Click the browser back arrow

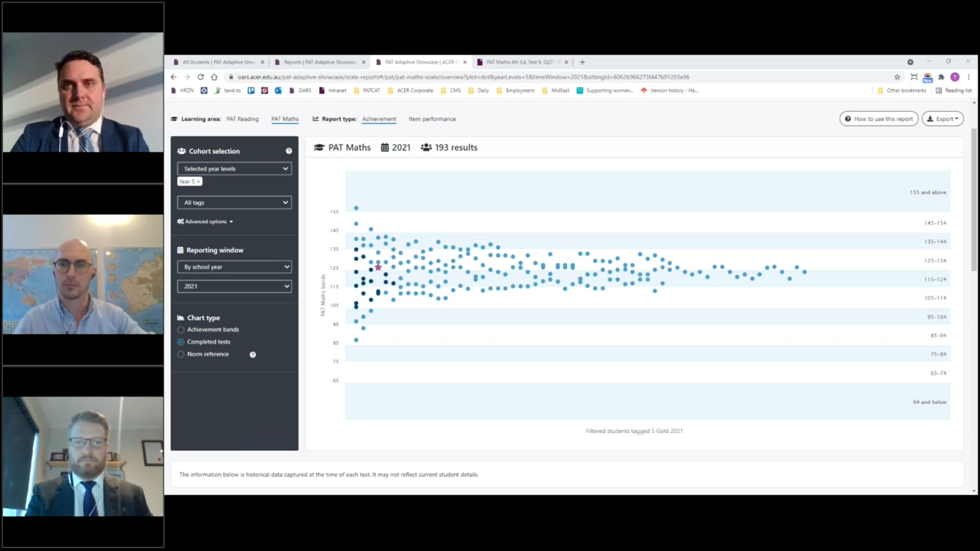tap(174, 77)
